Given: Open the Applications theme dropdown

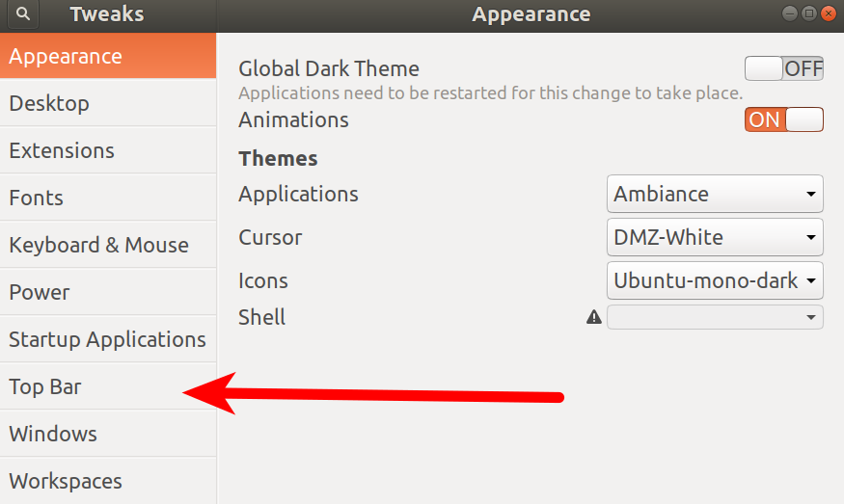Looking at the screenshot, I should pos(715,194).
